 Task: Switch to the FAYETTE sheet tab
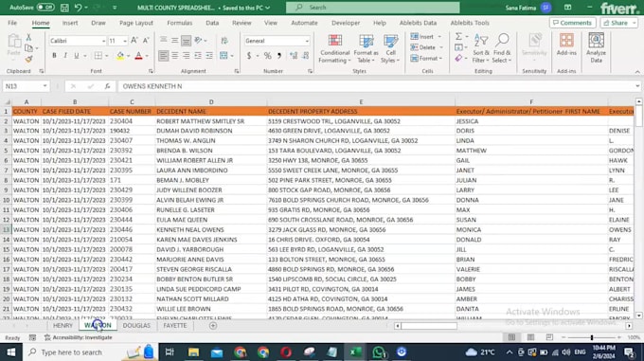tap(175, 326)
